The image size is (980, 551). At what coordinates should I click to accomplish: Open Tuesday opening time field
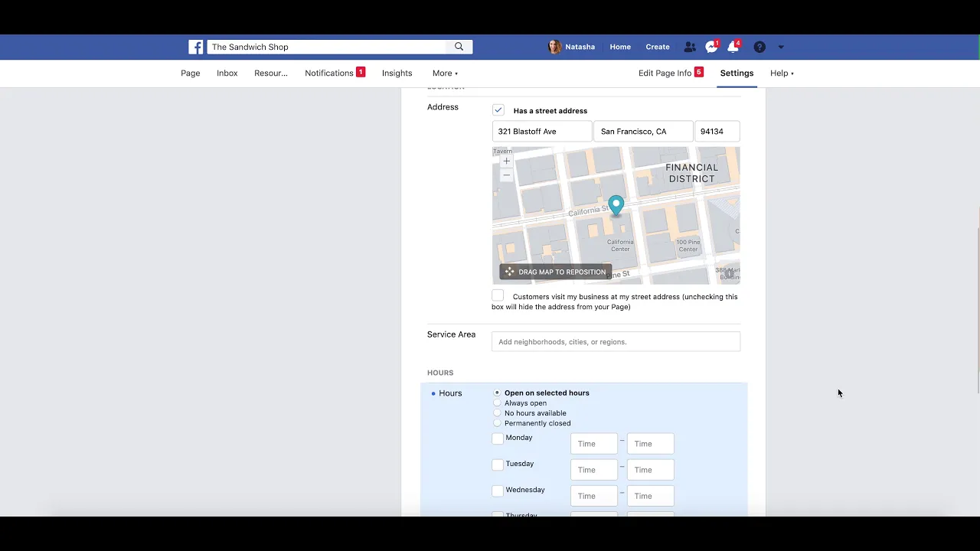[x=594, y=470]
